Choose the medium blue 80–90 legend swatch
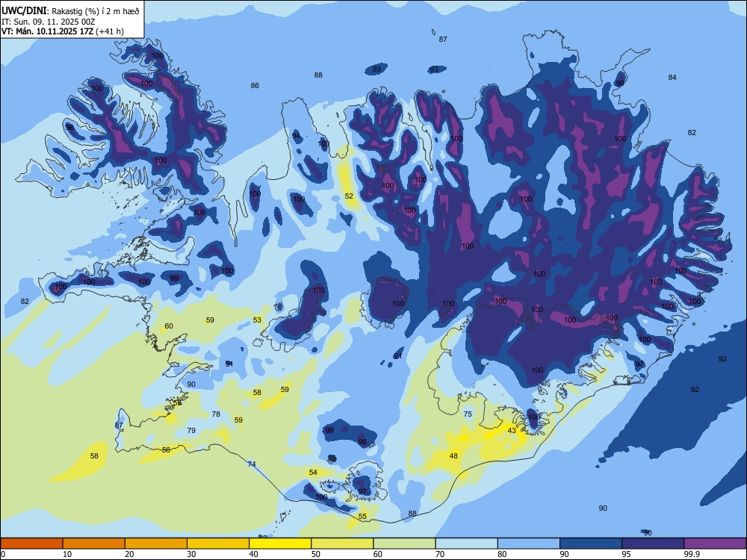Viewport: 747px width, 560px height. click(x=529, y=544)
